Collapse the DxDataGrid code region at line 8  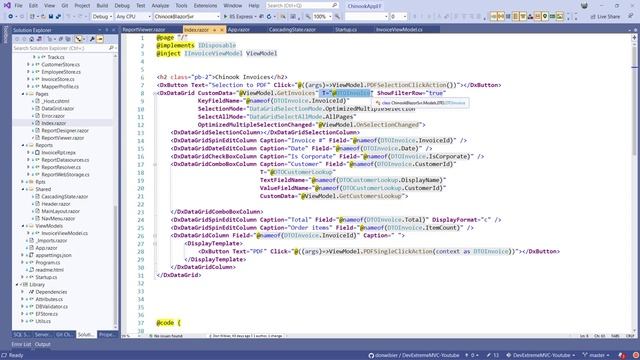(x=155, y=93)
